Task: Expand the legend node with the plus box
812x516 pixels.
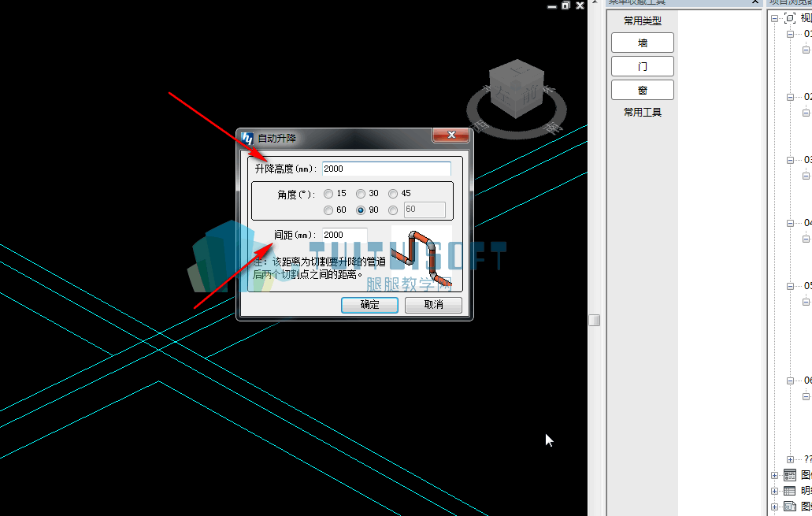Action: pos(775,475)
